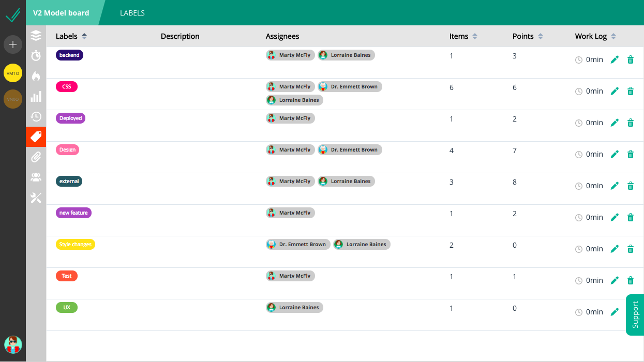
Task: Open the Support side button
Action: click(x=635, y=315)
